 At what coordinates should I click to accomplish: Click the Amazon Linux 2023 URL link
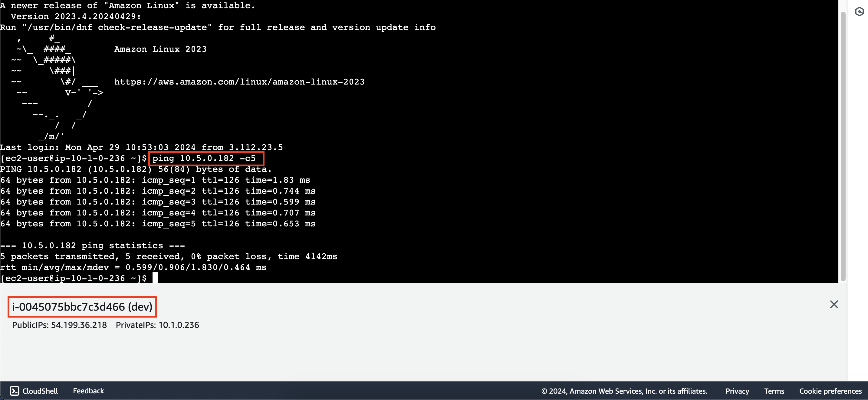click(239, 82)
